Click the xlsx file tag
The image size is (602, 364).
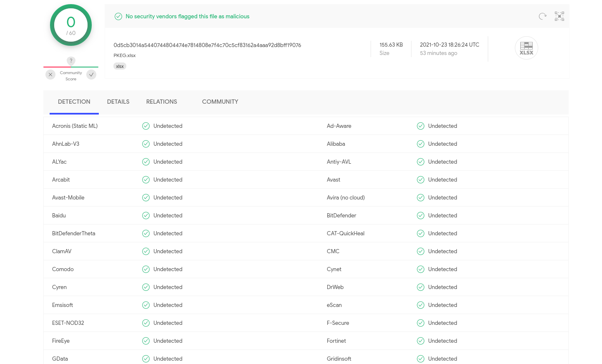point(120,66)
